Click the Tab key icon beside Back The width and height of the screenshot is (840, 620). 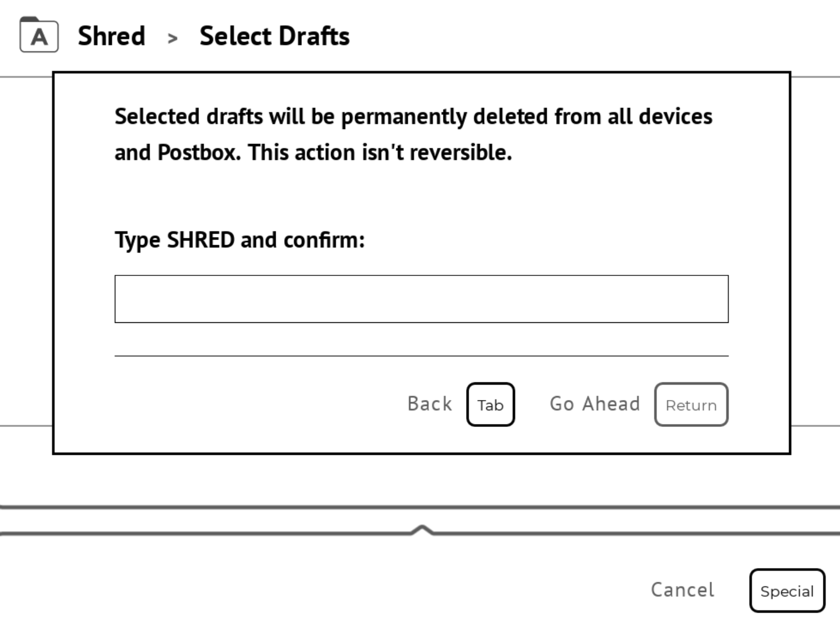[x=491, y=405]
